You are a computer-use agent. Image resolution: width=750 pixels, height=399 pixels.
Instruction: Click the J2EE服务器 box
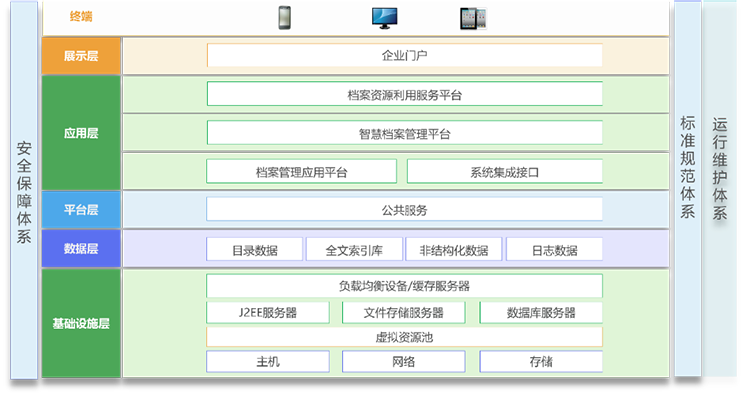(x=268, y=312)
